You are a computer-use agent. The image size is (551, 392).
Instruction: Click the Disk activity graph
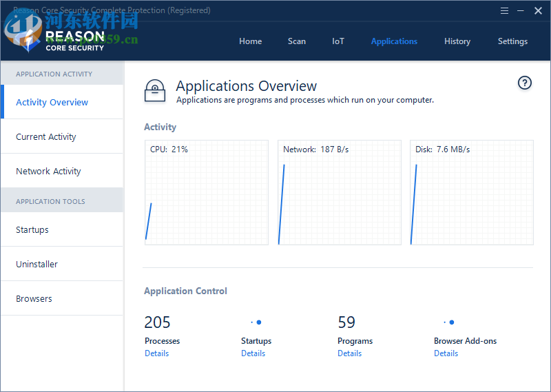[472, 192]
